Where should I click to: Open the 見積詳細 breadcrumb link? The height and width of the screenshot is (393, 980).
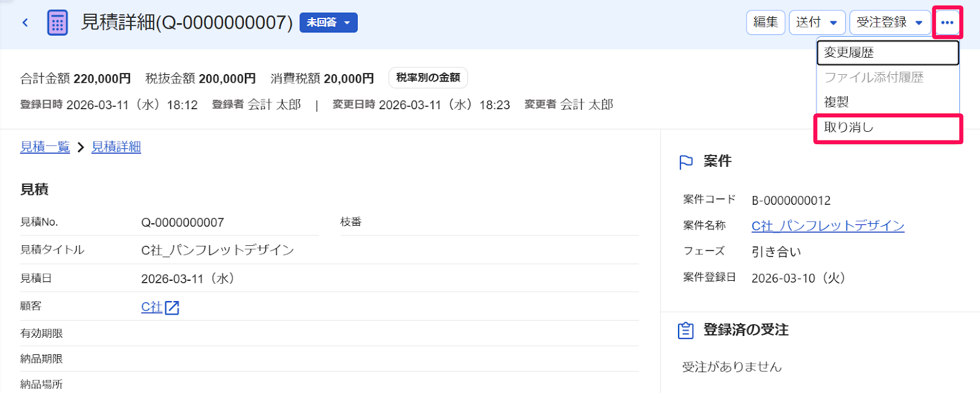click(x=116, y=147)
